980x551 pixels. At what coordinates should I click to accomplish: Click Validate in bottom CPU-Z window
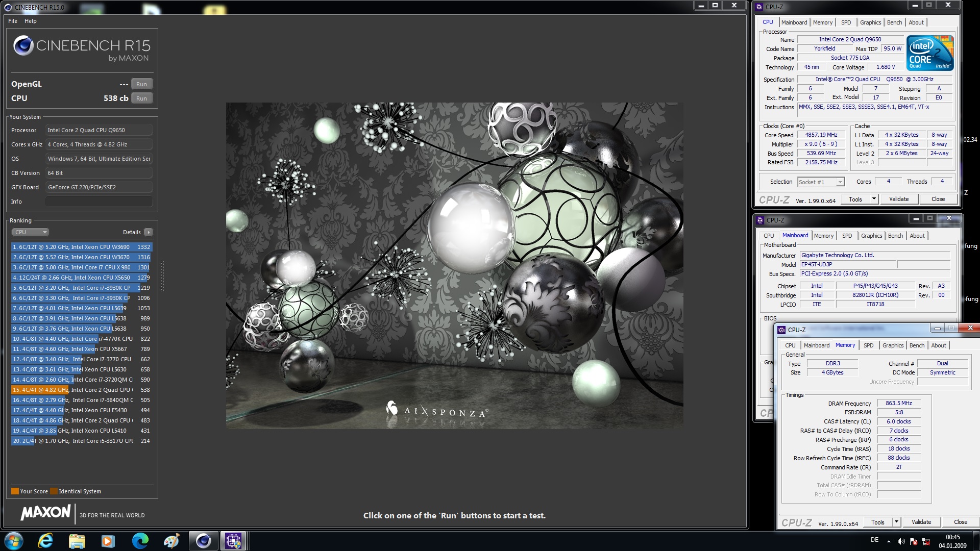921,522
